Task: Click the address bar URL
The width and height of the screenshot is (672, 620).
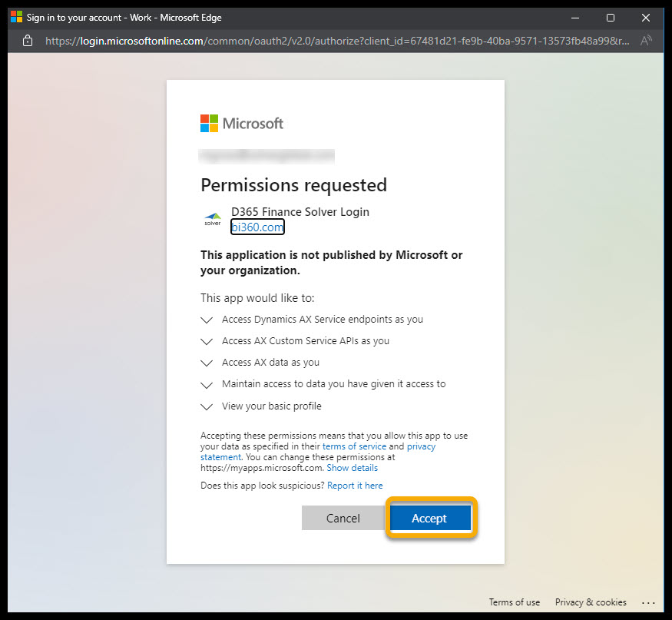Action: 337,41
